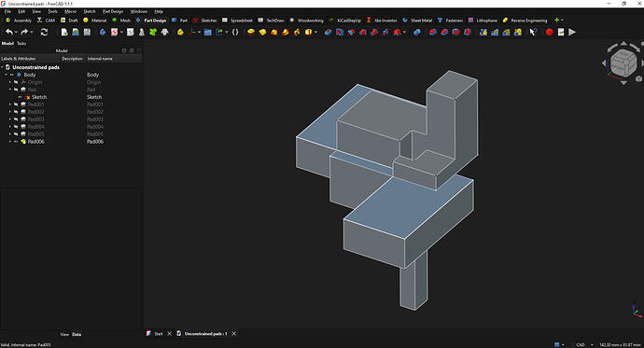Switch to the Reverse Engineering workbench
Viewport: 644px width, 348px height.
click(525, 21)
